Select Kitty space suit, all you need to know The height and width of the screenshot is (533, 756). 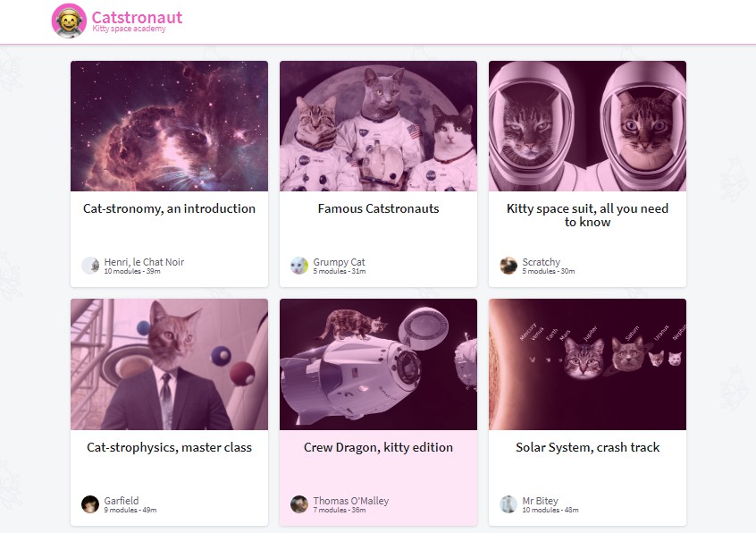coord(587,216)
